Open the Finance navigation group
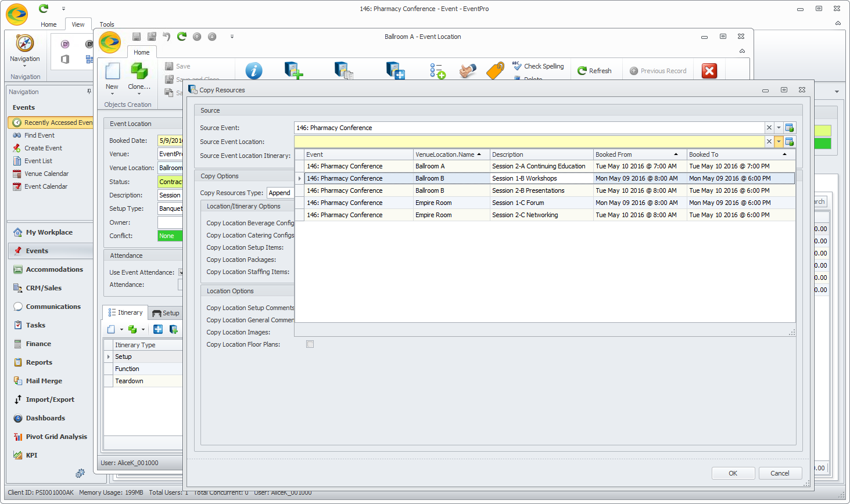 point(38,344)
